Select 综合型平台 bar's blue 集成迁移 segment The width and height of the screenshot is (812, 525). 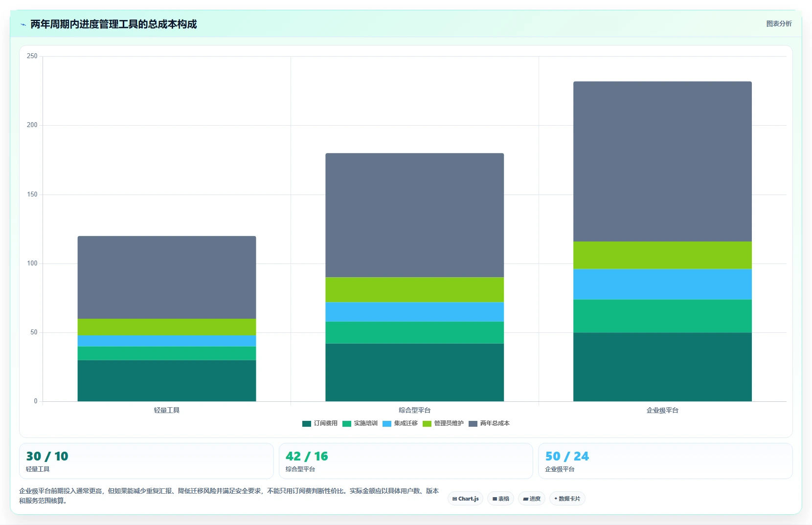coord(415,312)
